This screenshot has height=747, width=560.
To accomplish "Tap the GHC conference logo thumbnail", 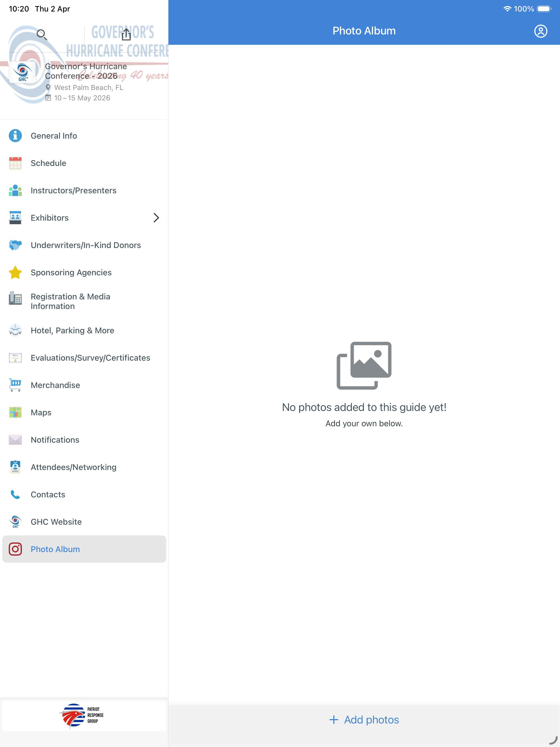I will click(23, 72).
